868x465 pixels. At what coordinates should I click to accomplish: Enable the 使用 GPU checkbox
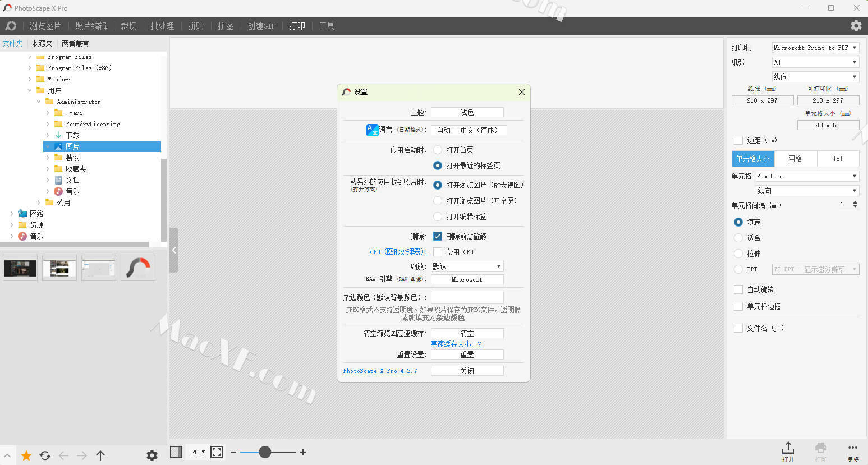(438, 252)
